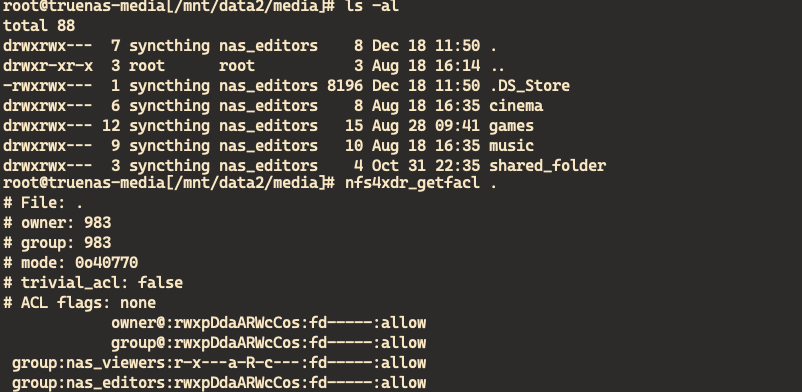The width and height of the screenshot is (802, 392).
Task: Click the group@ ACL entry
Action: click(269, 343)
